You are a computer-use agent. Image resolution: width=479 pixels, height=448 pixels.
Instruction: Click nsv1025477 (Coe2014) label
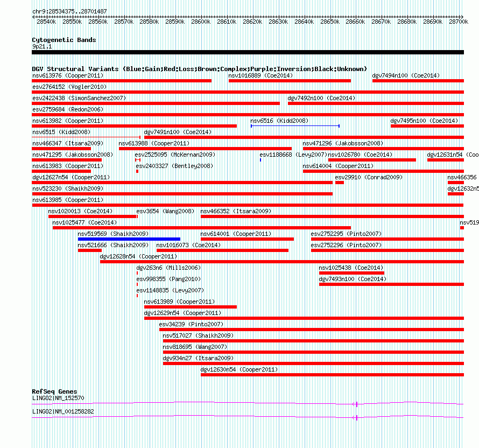[x=84, y=222]
